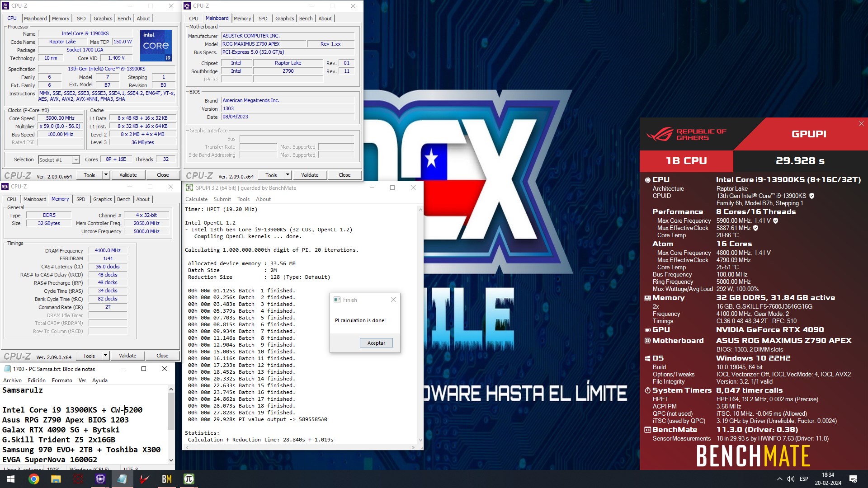
Task: Click the 'PI calculation is done!' message
Action: pyautogui.click(x=360, y=320)
